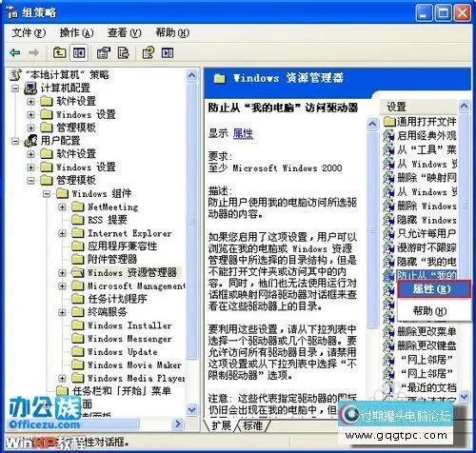Collapse the Windows 组件 node

[47, 193]
